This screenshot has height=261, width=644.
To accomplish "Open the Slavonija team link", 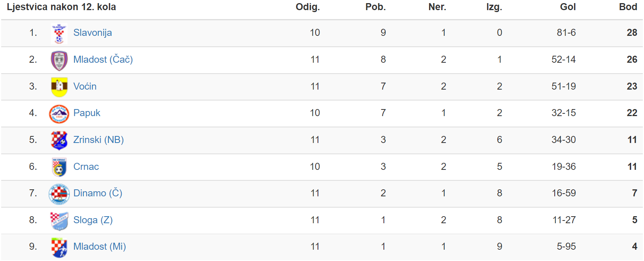I will click(92, 33).
